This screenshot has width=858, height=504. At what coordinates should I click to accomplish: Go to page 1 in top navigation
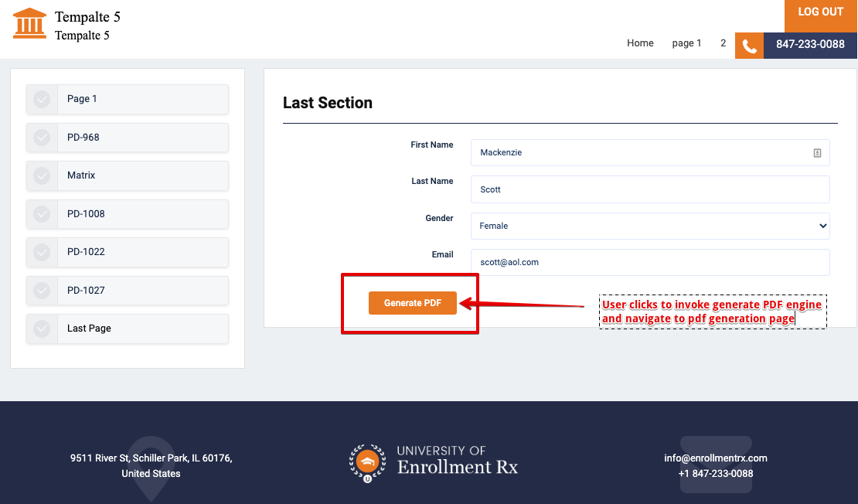pos(686,43)
